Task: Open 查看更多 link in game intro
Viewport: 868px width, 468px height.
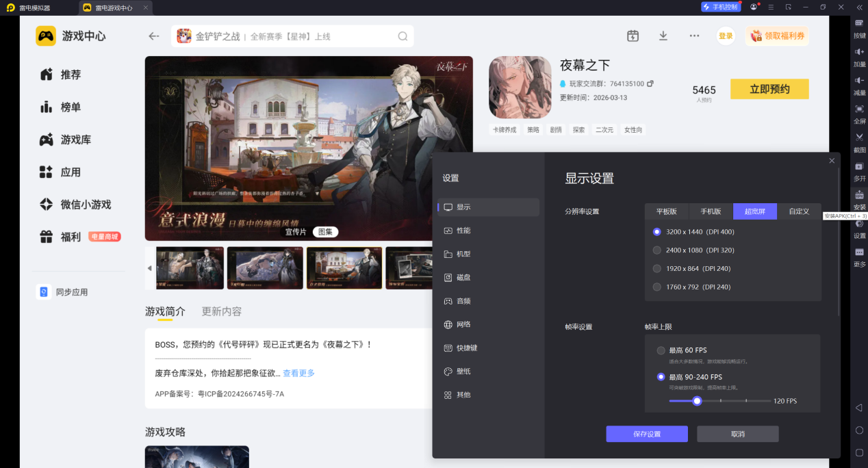Action: [x=298, y=373]
